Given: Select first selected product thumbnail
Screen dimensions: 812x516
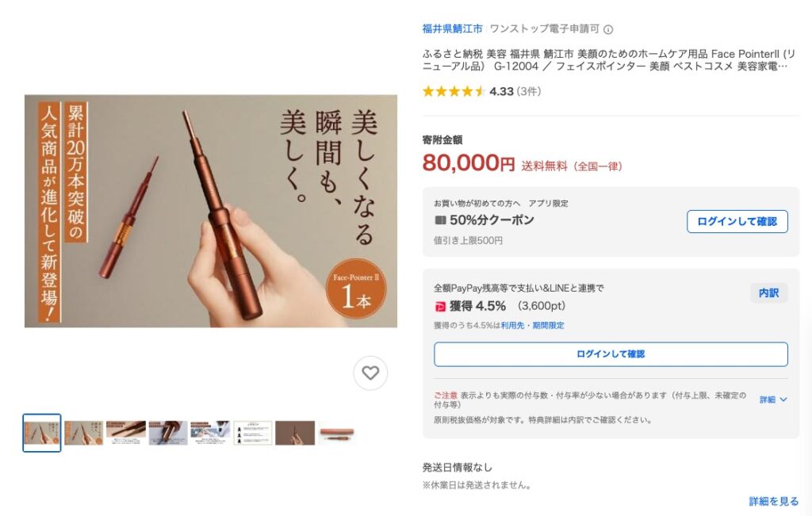Looking at the screenshot, I should [42, 433].
